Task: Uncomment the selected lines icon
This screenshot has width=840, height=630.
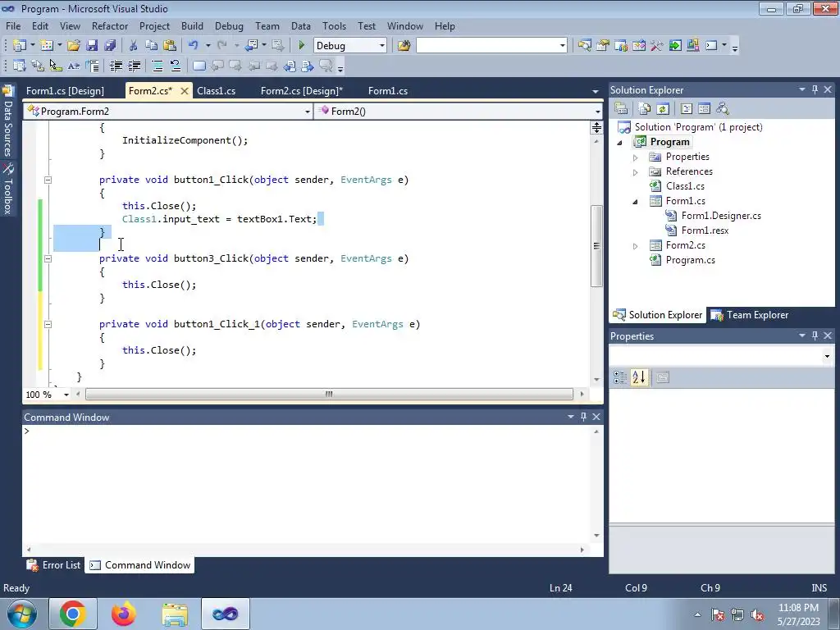Action: click(x=176, y=66)
